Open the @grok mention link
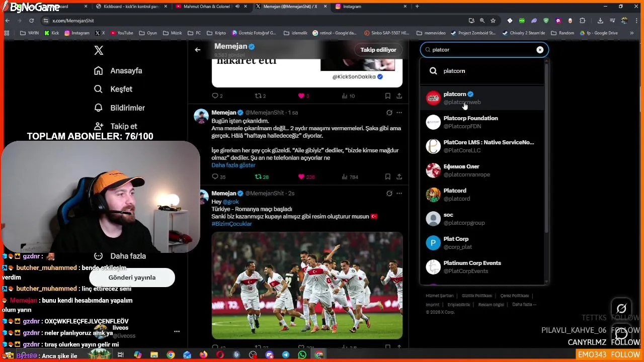Image resolution: width=644 pixels, height=362 pixels. (230, 202)
